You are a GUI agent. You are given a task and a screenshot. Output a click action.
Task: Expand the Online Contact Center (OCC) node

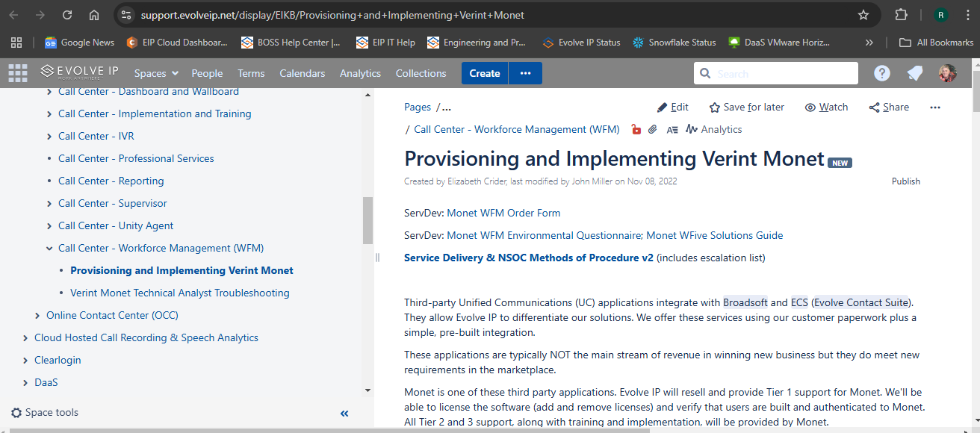[x=37, y=316]
